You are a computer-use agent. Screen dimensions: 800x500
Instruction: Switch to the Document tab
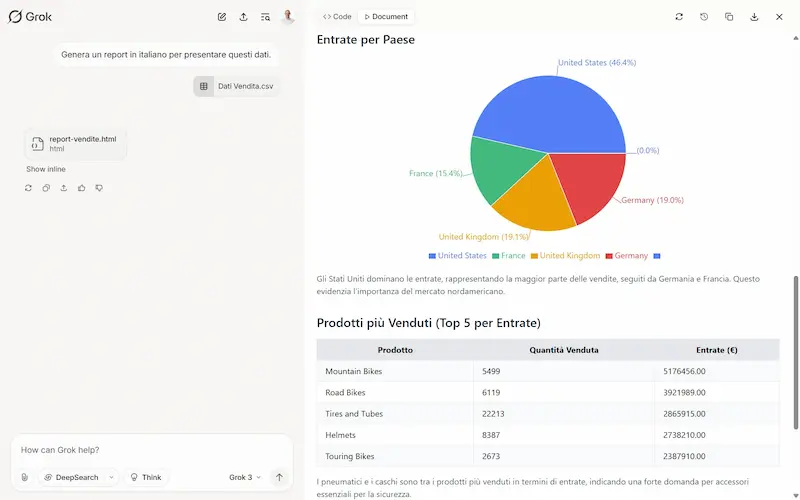(386, 17)
